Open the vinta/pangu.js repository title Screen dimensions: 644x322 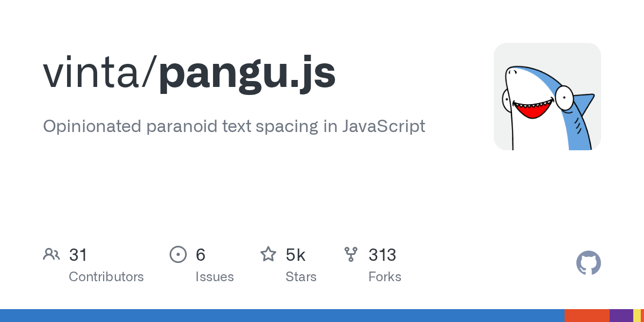click(x=189, y=73)
